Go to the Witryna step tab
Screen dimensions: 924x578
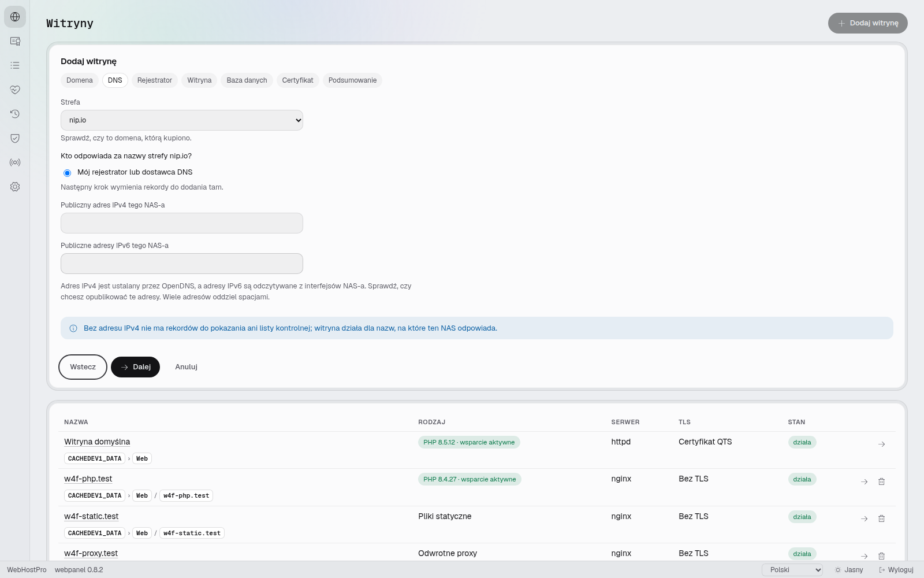pos(199,80)
